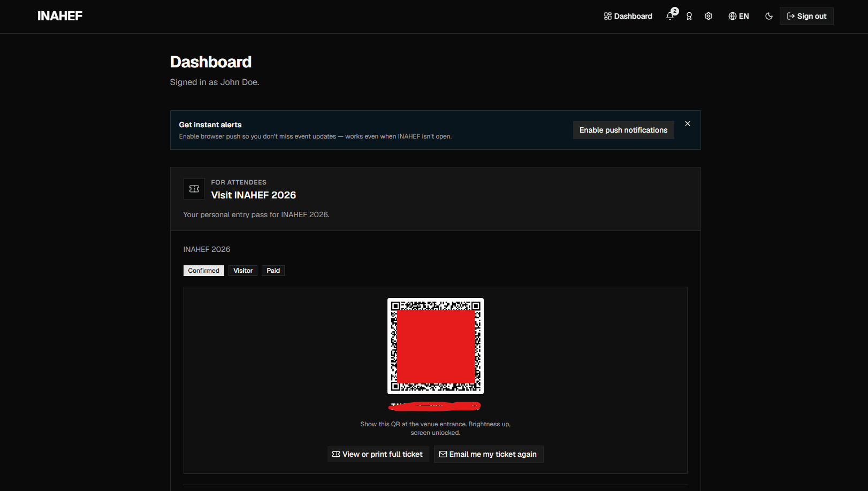Screen dimensions: 868x491
Task: Open the EN language selector
Action: point(738,16)
